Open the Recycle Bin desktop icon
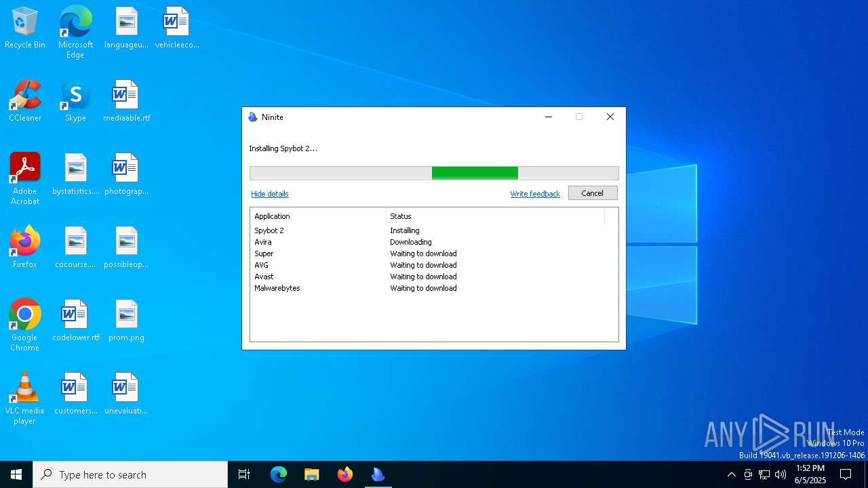Image resolution: width=868 pixels, height=488 pixels. (x=25, y=28)
